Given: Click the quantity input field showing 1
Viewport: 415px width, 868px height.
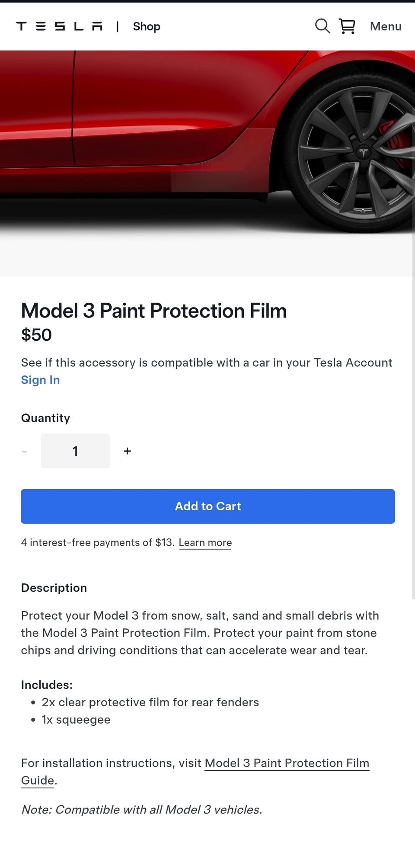Looking at the screenshot, I should coord(75,451).
